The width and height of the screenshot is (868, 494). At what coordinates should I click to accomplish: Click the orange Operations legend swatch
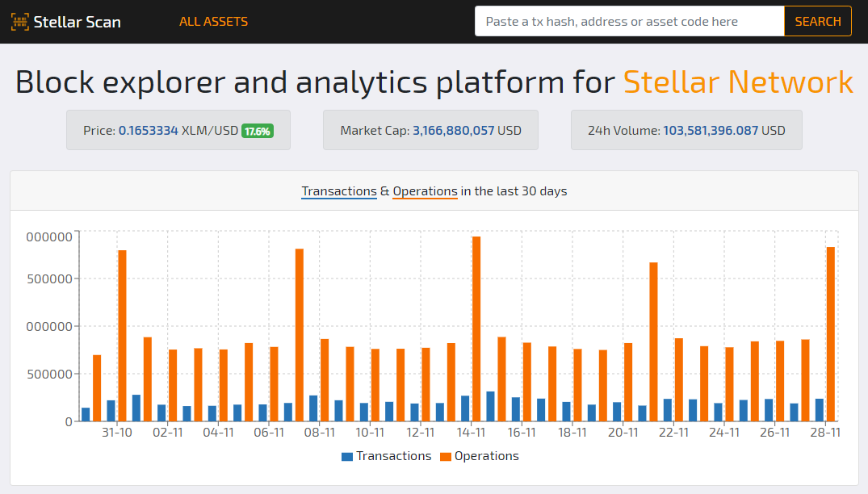click(446, 457)
